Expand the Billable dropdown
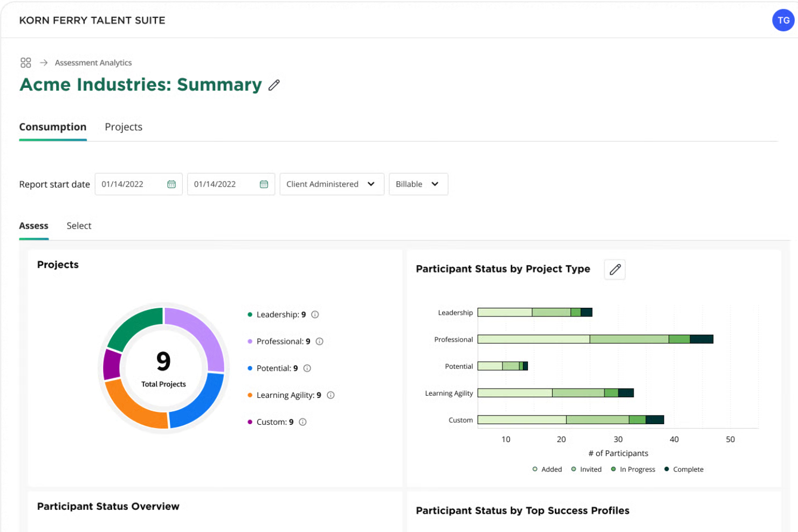Screen dimensions: 798x532 pyautogui.click(x=418, y=184)
